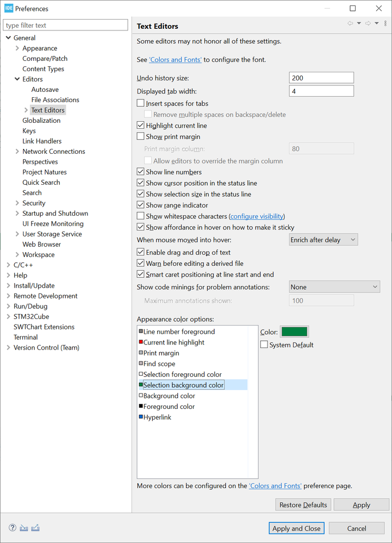Cancel the Preferences dialog
Viewport: 392px width, 543px height.
357,528
